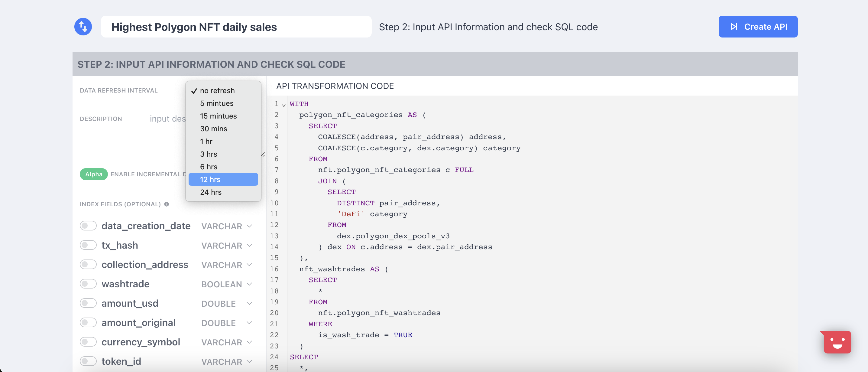
Task: Enable the amount_usd index toggle
Action: (88, 303)
